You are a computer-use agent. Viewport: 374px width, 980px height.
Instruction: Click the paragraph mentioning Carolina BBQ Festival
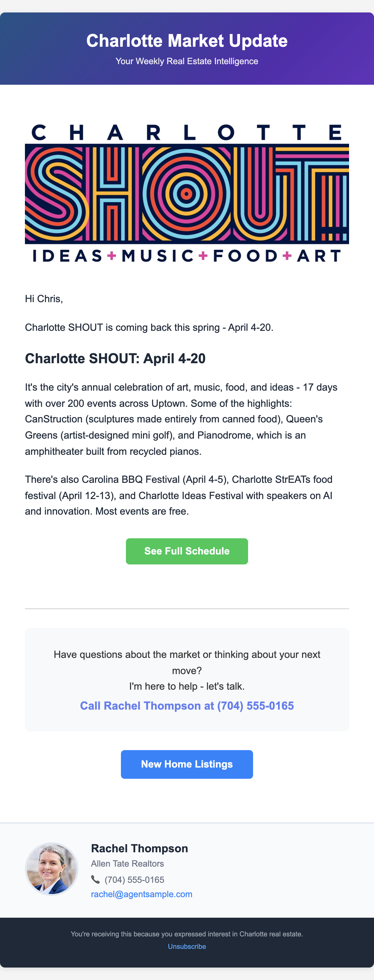coord(179,495)
